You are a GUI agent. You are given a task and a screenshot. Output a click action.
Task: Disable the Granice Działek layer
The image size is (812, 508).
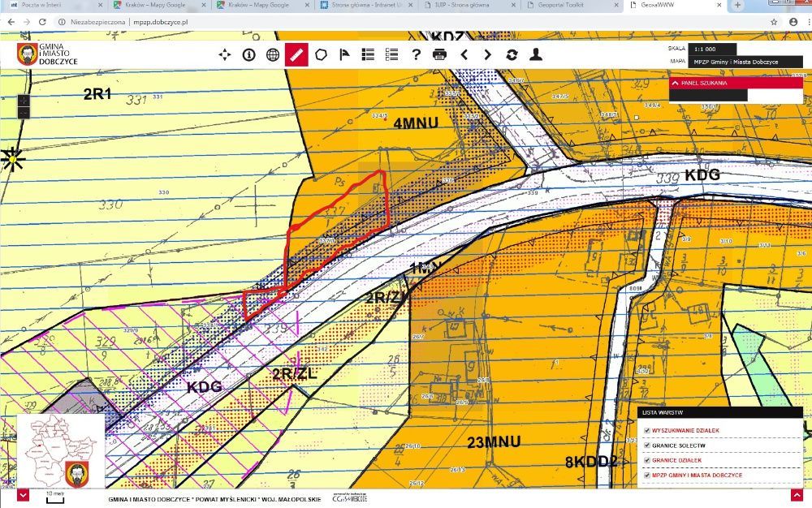(x=646, y=459)
